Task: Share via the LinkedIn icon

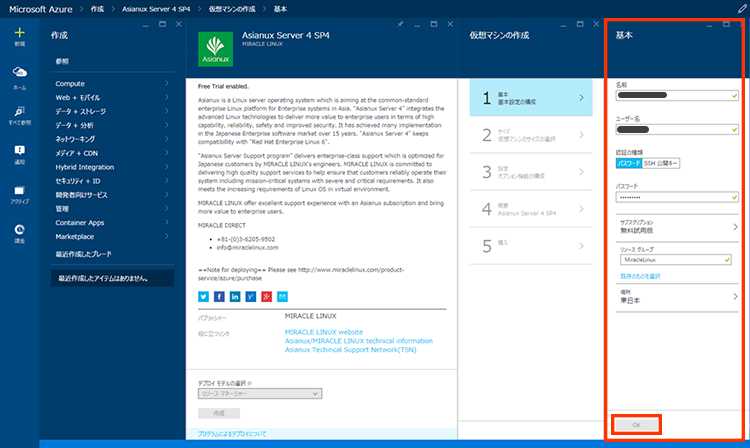Action: (234, 297)
